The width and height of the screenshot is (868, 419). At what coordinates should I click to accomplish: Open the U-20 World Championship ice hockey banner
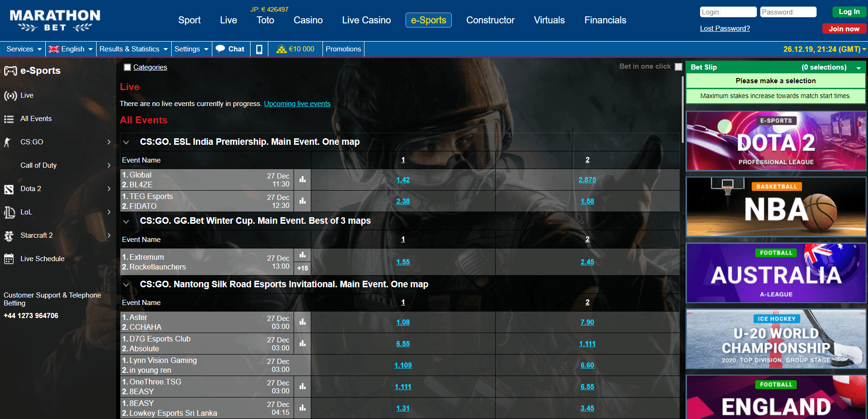pos(776,339)
